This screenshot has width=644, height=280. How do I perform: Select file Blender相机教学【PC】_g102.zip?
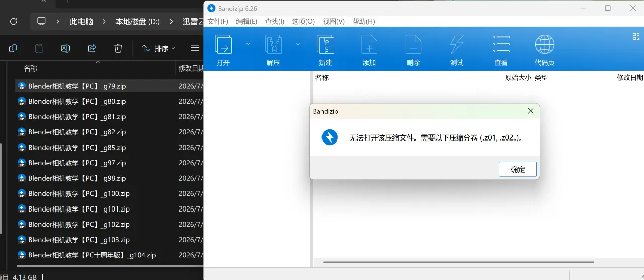(79, 224)
